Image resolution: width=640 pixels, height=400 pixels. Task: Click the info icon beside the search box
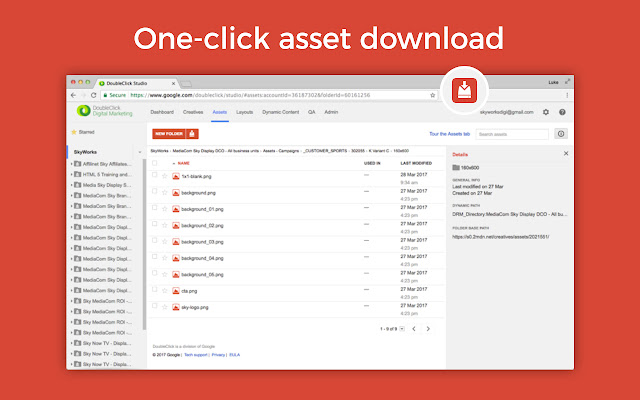pos(561,133)
